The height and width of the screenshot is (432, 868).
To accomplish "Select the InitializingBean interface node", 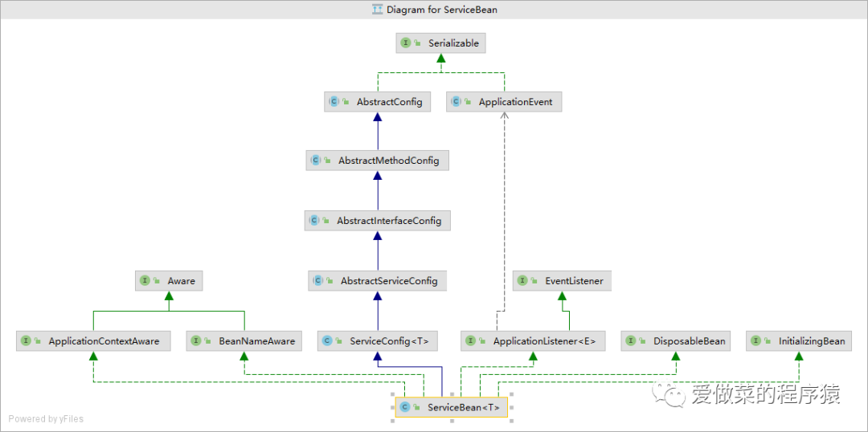I will 798,341.
